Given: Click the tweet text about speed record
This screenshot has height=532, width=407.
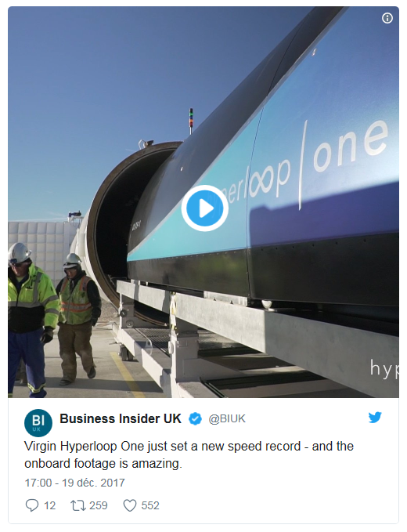Looking at the screenshot, I should tap(189, 454).
